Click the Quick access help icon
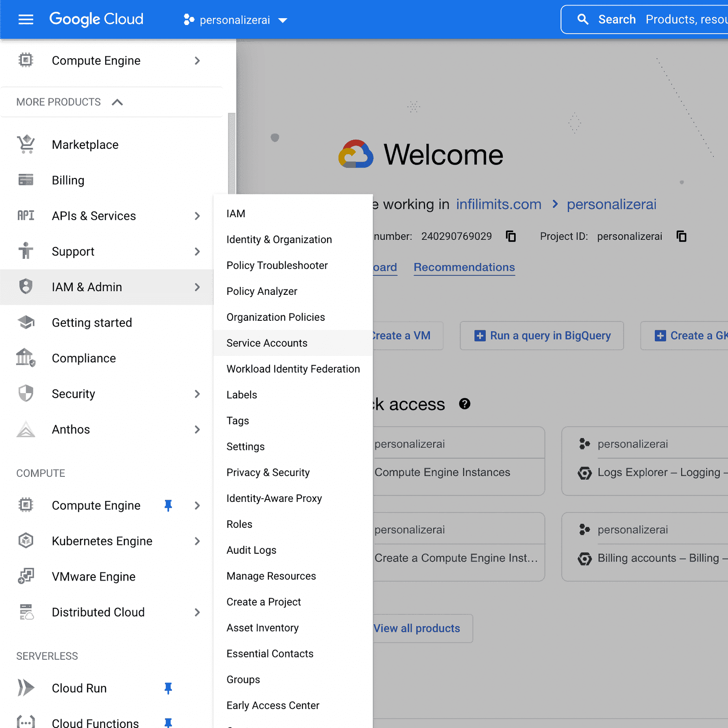Viewport: 728px width, 728px height. click(x=464, y=404)
